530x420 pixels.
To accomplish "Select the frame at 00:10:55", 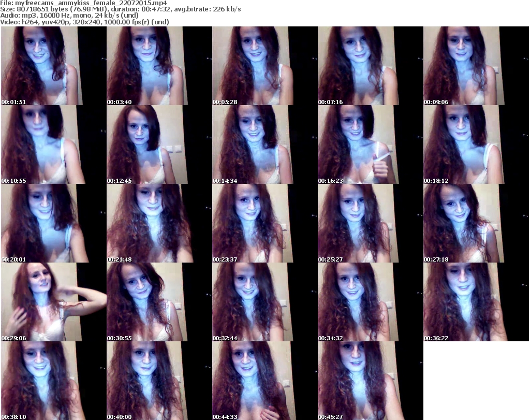I will [x=54, y=144].
